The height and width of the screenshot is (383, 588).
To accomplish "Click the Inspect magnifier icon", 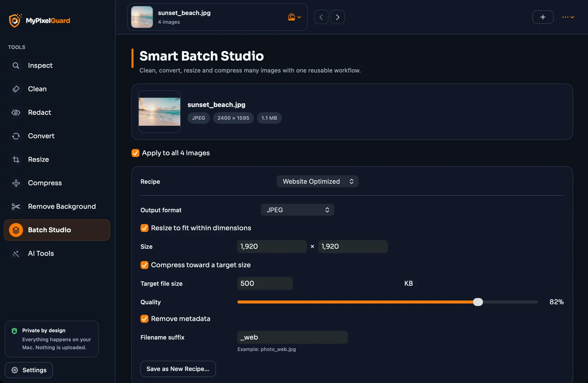I will (x=16, y=65).
